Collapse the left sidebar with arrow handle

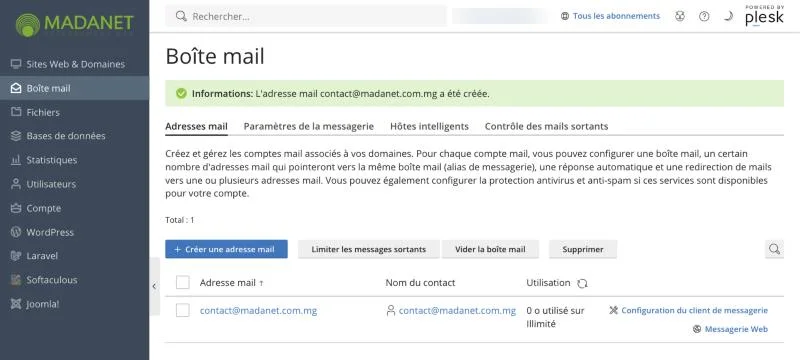[x=154, y=287]
